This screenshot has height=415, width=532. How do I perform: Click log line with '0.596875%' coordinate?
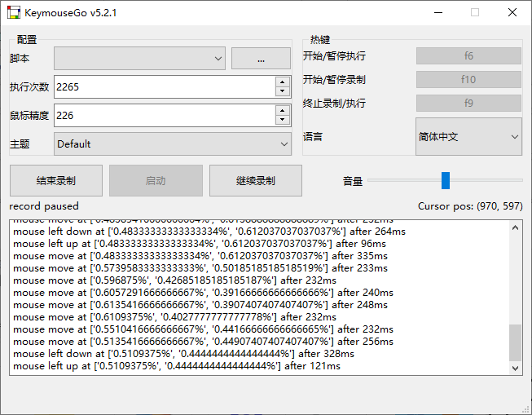(x=174, y=280)
